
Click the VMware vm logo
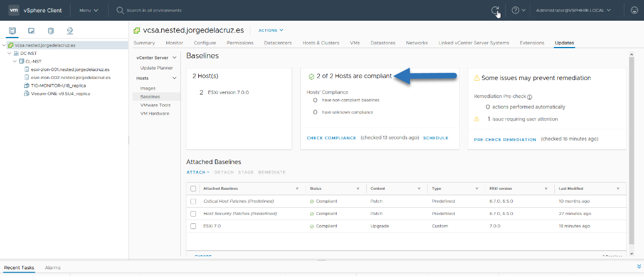[13, 10]
